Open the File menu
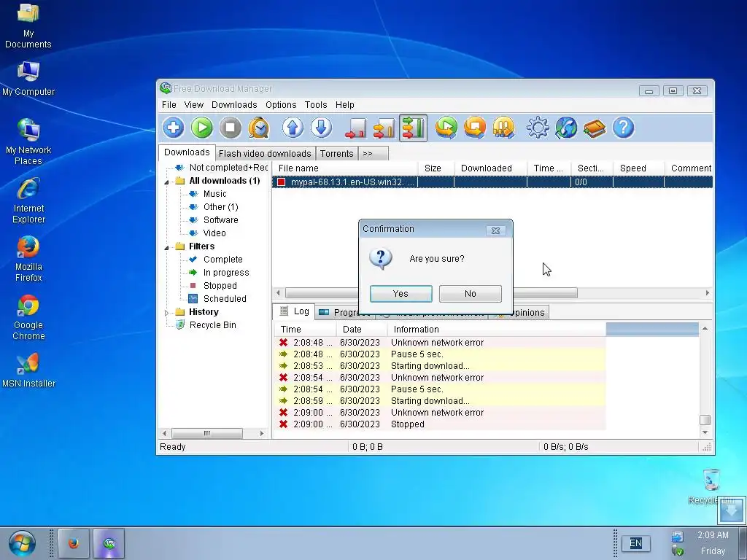The width and height of the screenshot is (747, 560). click(x=169, y=105)
